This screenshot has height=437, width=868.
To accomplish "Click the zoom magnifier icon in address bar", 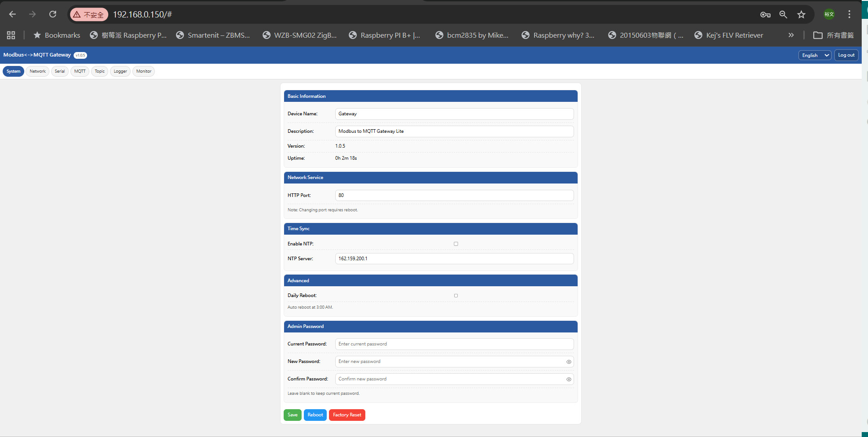I will (x=783, y=14).
